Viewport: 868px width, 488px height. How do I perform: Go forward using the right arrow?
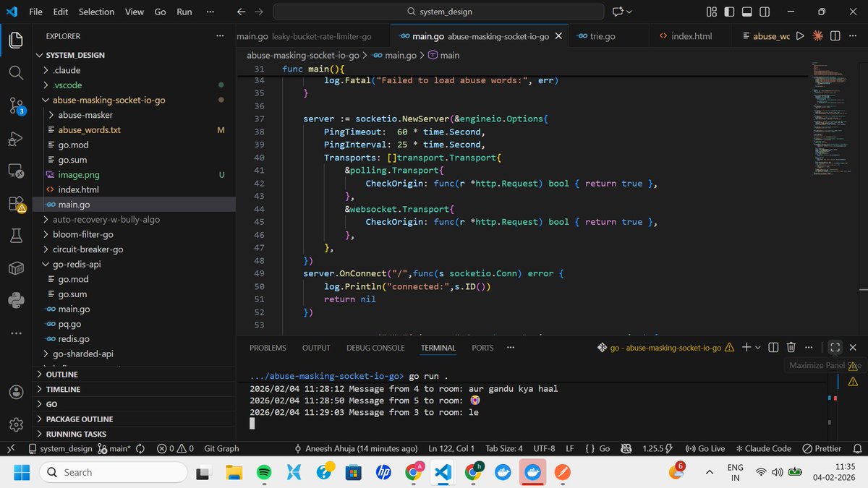click(260, 12)
